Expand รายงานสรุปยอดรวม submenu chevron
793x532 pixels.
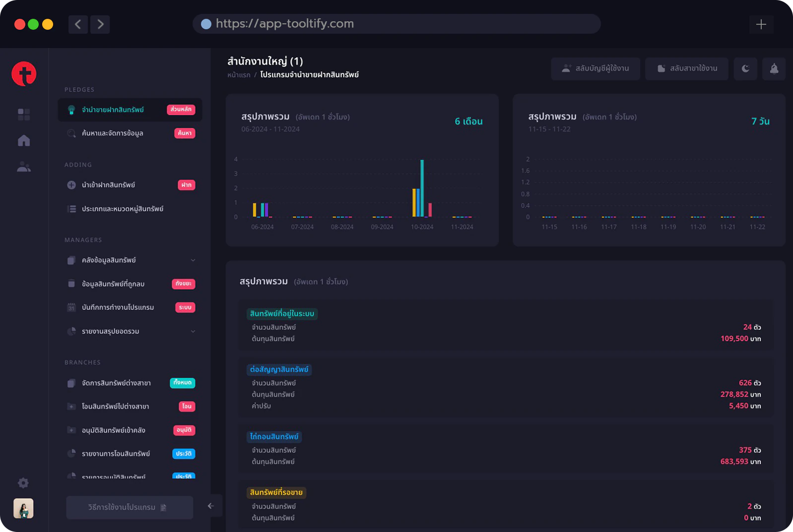[x=193, y=331]
